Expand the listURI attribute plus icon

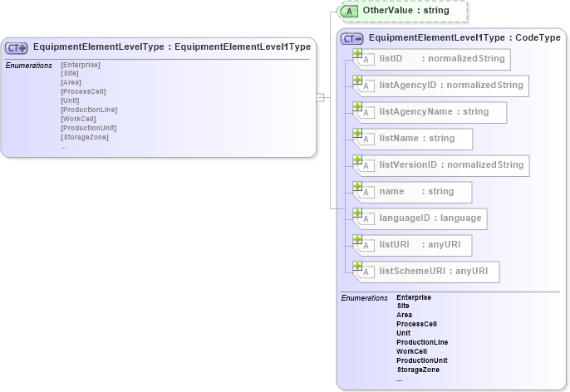pyautogui.click(x=357, y=239)
